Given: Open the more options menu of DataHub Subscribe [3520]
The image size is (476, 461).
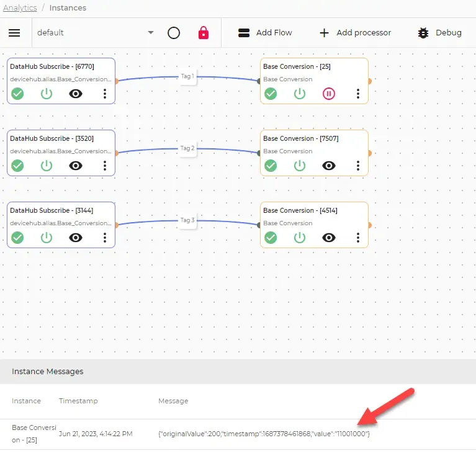Looking at the screenshot, I should click(x=105, y=166).
